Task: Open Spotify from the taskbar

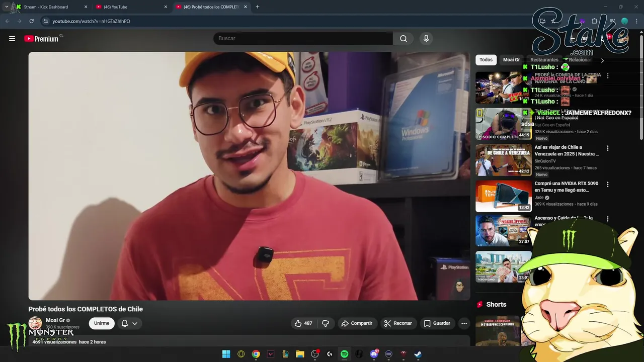Action: [x=344, y=354]
